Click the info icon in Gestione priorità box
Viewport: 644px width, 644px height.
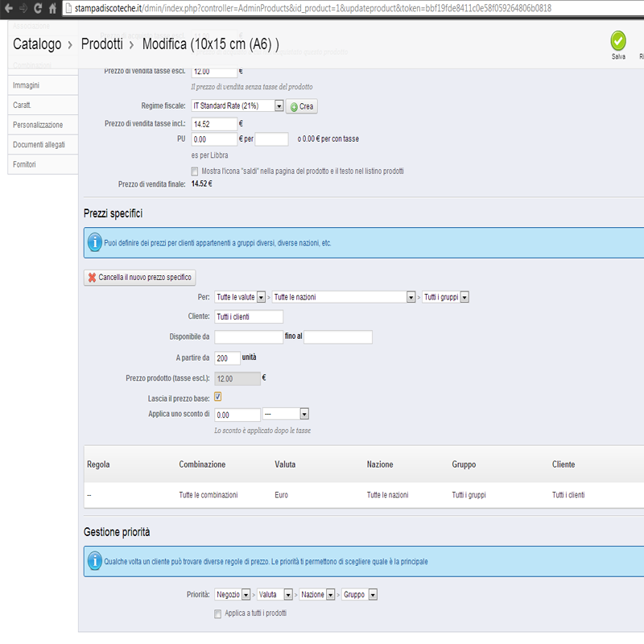click(x=94, y=561)
